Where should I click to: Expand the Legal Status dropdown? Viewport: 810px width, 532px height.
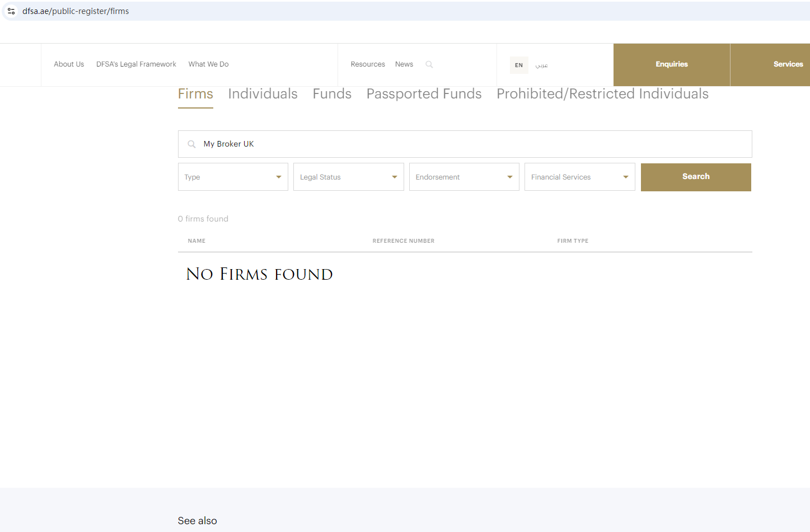tap(349, 177)
